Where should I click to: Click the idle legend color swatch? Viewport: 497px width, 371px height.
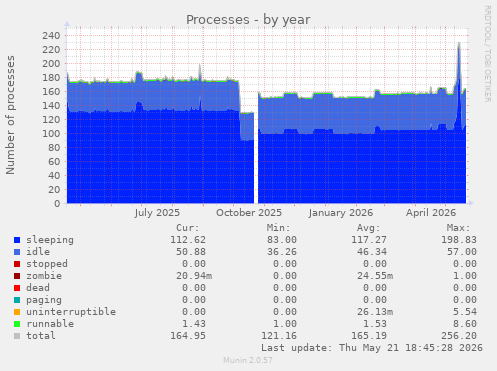click(x=17, y=252)
